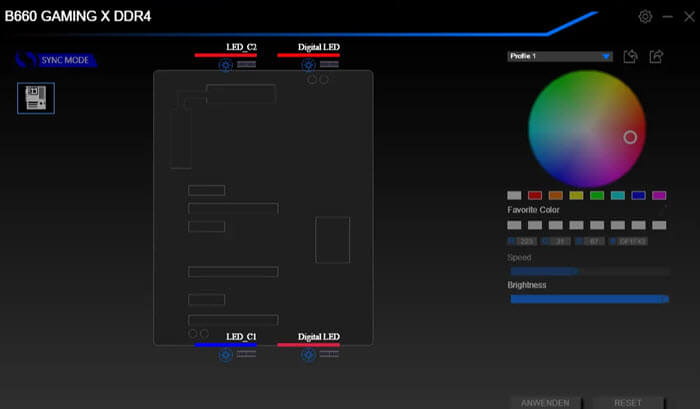This screenshot has width=700, height=409.
Task: Select the motherboard device thumbnail
Action: tap(36, 98)
